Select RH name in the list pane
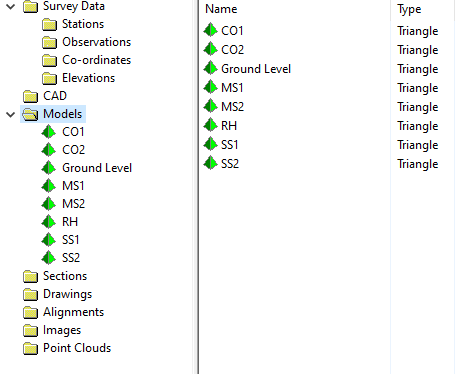Viewport: 459px width, 374px height. [229, 126]
